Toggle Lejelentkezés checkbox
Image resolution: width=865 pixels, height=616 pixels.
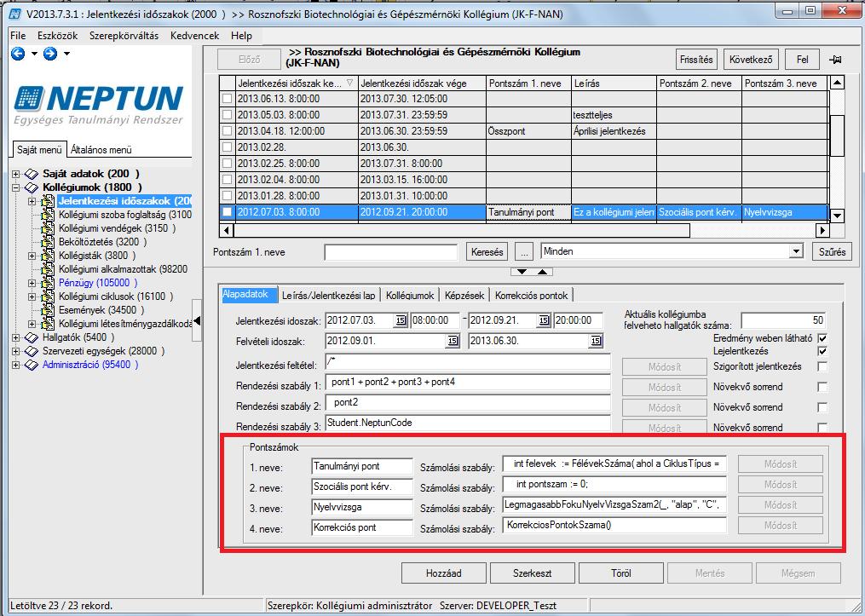click(822, 351)
